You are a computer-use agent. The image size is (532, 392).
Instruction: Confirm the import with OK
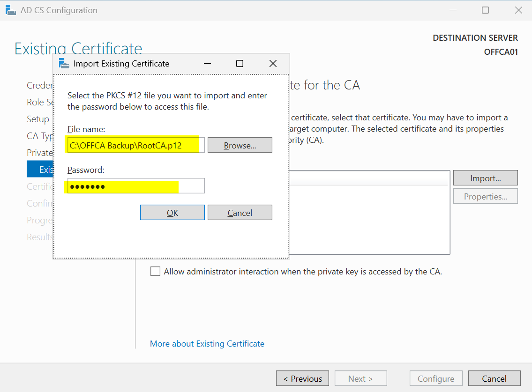tap(172, 213)
